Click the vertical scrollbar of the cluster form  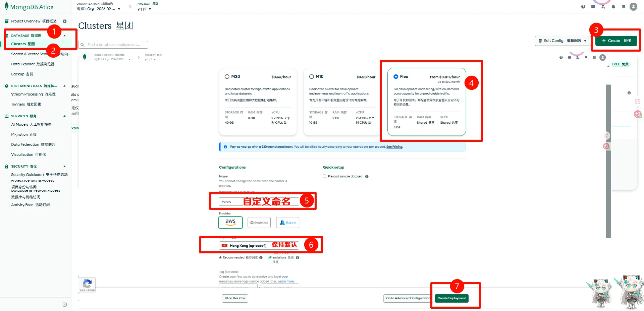[x=608, y=161]
